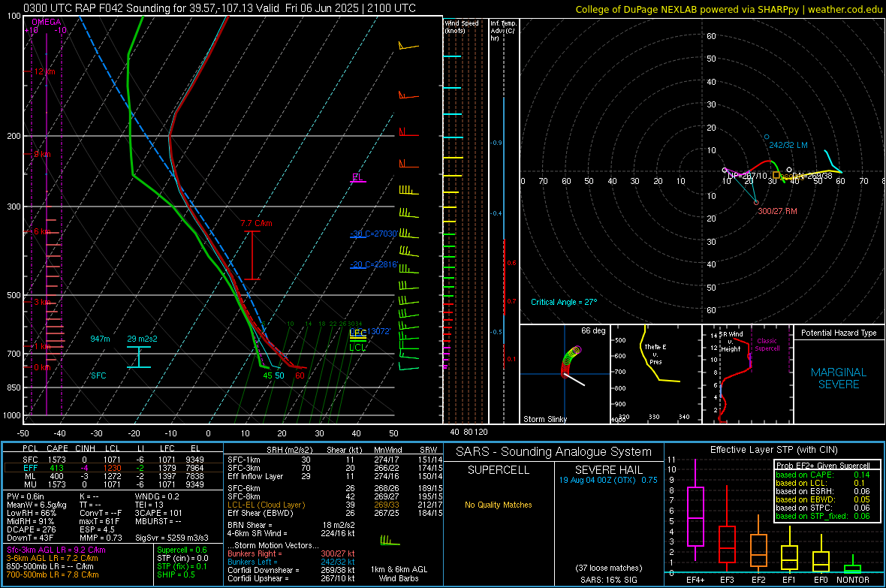Image resolution: width=886 pixels, height=588 pixels.
Task: Click the 29 m2s2 inflow helicity label
Action: (142, 339)
